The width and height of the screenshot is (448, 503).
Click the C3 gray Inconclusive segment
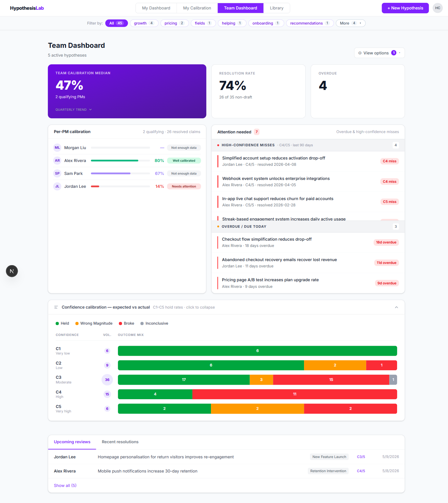393,380
